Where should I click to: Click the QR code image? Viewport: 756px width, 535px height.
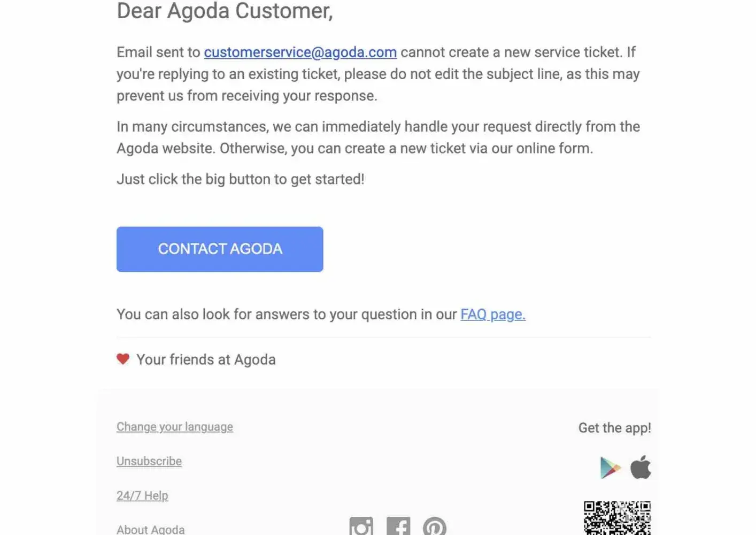[617, 518]
